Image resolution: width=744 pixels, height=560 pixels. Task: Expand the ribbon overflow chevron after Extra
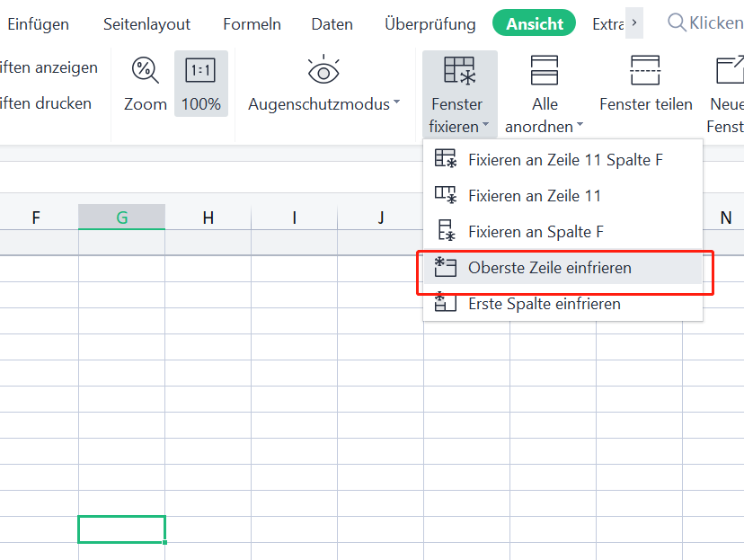(634, 22)
